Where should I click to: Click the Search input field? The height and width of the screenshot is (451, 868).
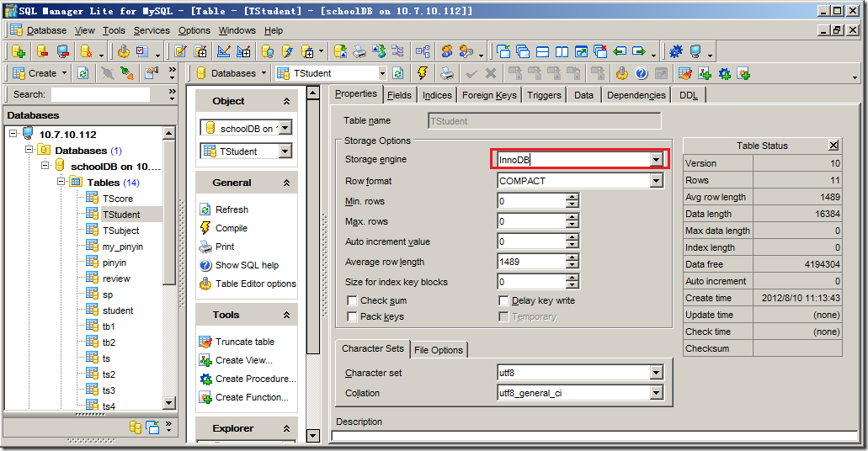coord(100,94)
